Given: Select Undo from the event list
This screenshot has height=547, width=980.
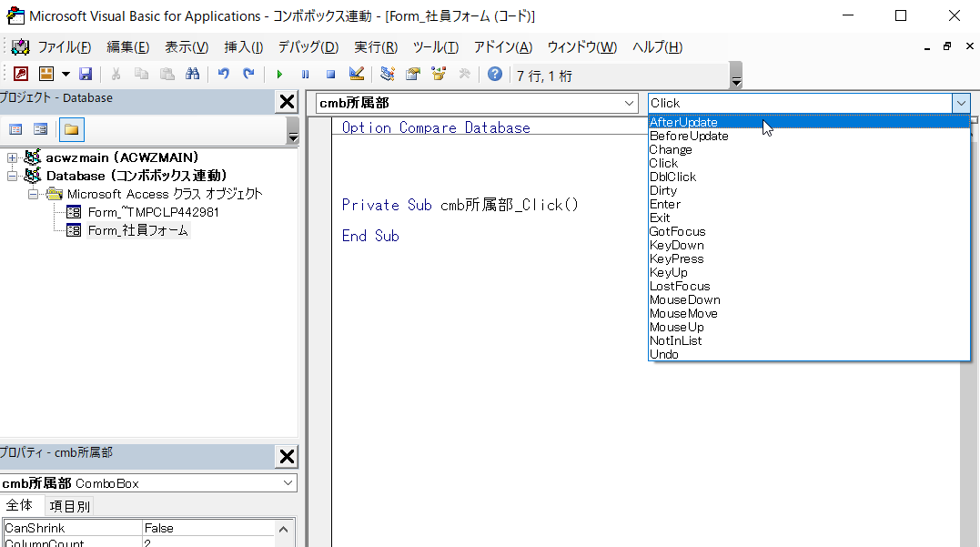Looking at the screenshot, I should [809, 354].
